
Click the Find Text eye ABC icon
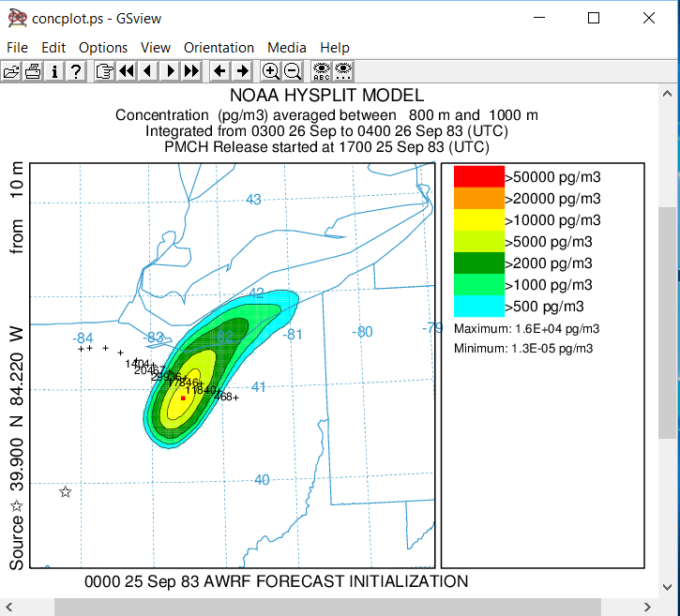point(322,71)
